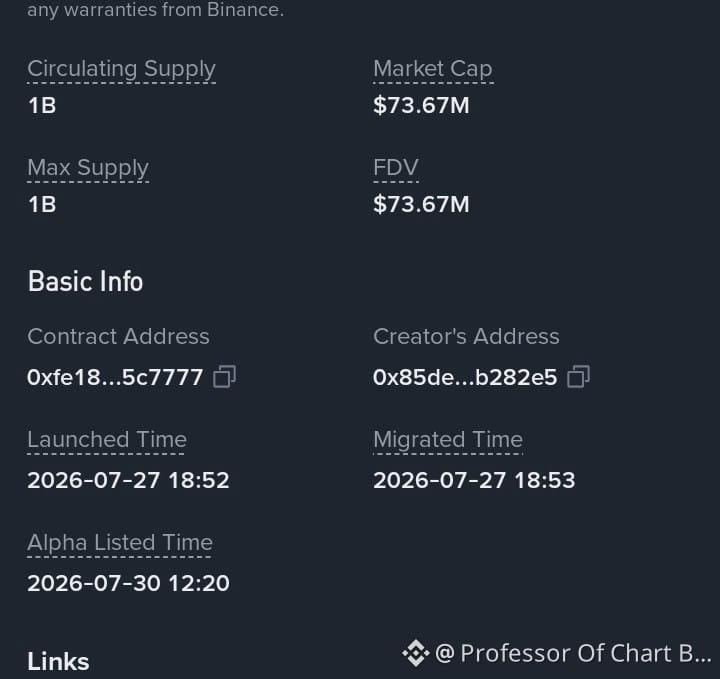The width and height of the screenshot is (720, 679).
Task: Tap the $73.67M Market Cap value
Action: coord(421,105)
